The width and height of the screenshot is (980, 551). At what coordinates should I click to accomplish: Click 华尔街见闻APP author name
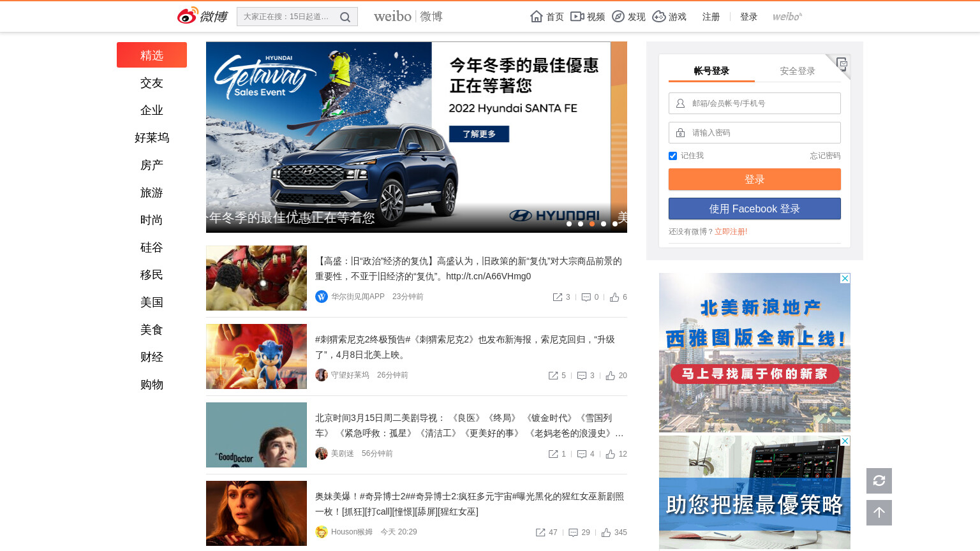(358, 297)
